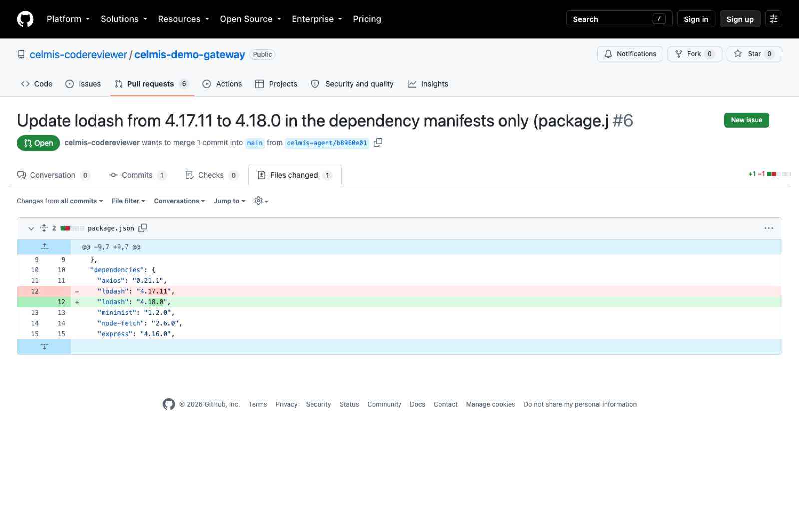Click the Open status badge
Image resolution: width=799 pixels, height=532 pixels.
coord(38,143)
